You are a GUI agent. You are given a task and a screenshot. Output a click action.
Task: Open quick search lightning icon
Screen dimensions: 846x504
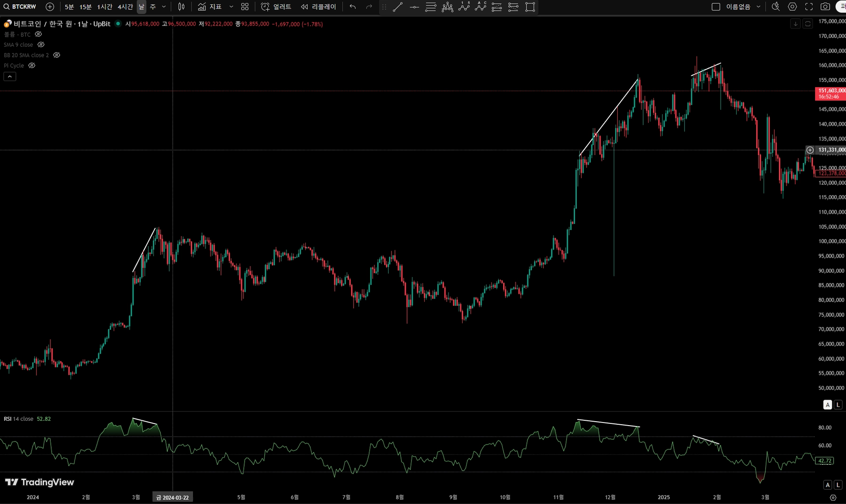tap(775, 7)
